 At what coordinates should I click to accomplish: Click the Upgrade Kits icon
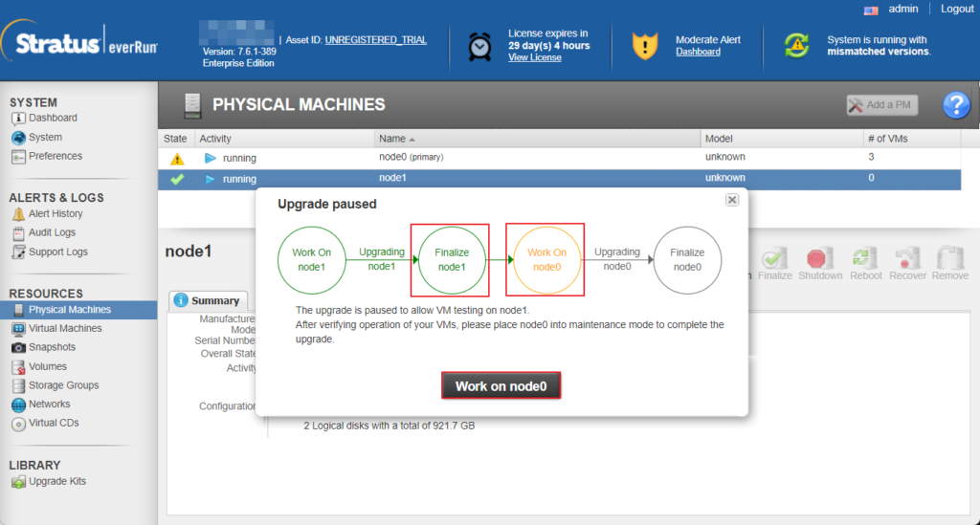pyautogui.click(x=19, y=482)
